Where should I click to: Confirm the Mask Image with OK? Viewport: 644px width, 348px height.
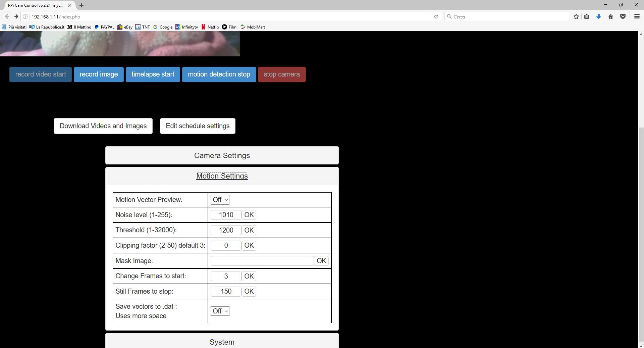(321, 261)
